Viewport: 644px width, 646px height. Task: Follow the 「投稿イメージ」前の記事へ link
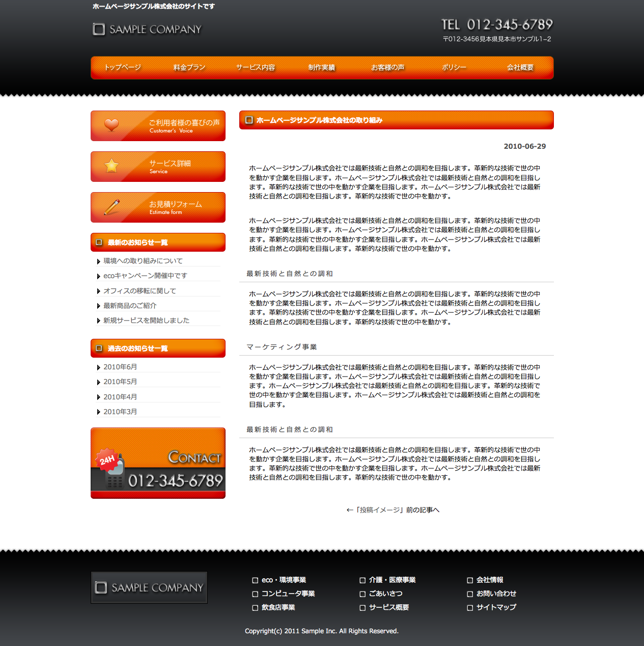pyautogui.click(x=393, y=510)
